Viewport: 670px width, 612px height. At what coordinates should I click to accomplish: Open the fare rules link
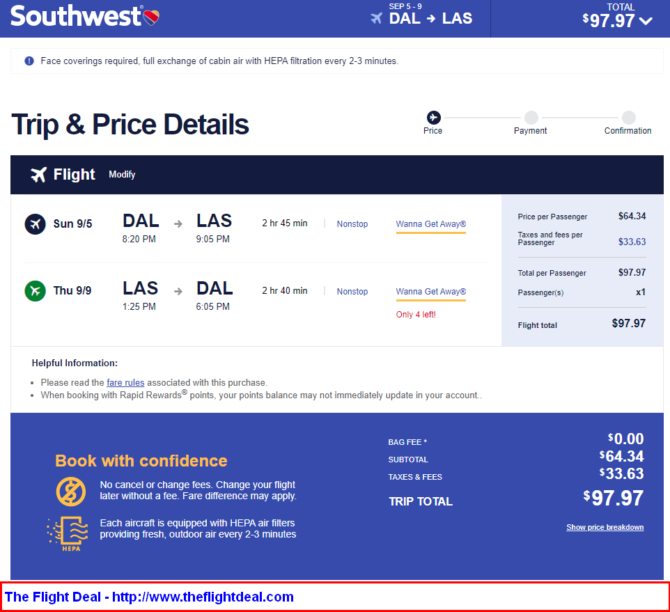click(125, 382)
